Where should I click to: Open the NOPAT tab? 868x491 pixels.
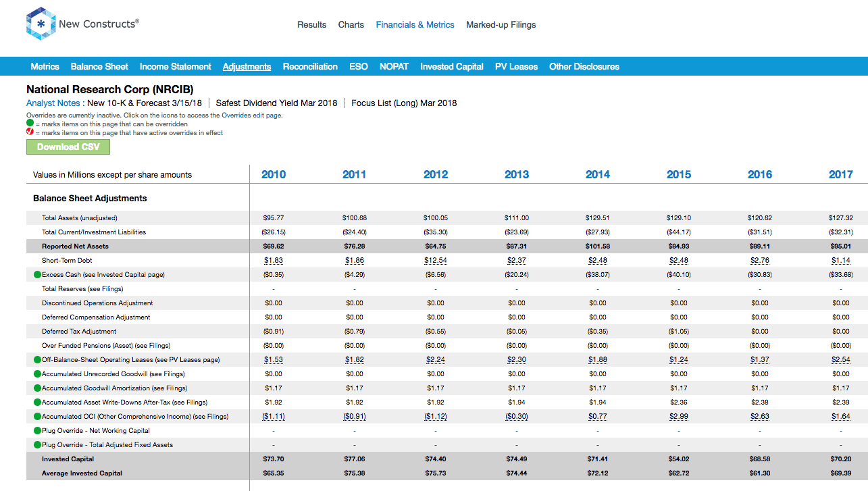tap(394, 66)
